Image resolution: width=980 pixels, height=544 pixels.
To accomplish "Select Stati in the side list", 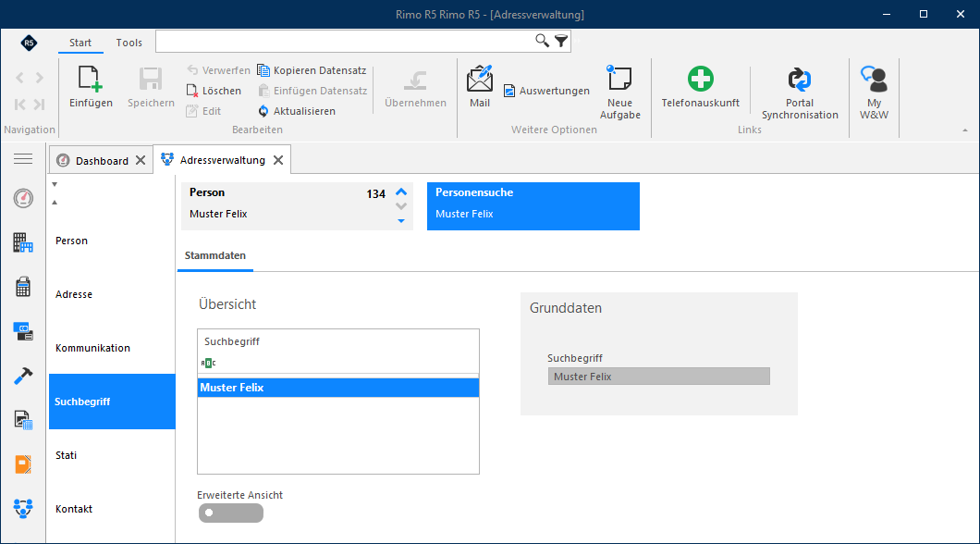I will [x=112, y=455].
